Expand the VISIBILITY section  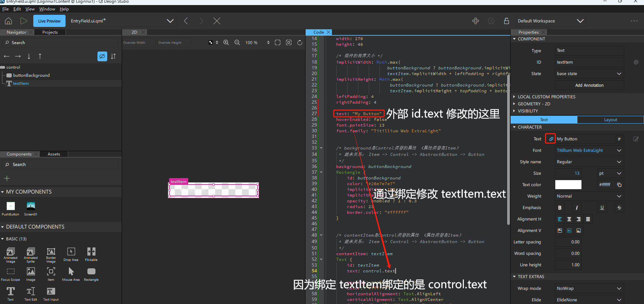pyautogui.click(x=514, y=111)
